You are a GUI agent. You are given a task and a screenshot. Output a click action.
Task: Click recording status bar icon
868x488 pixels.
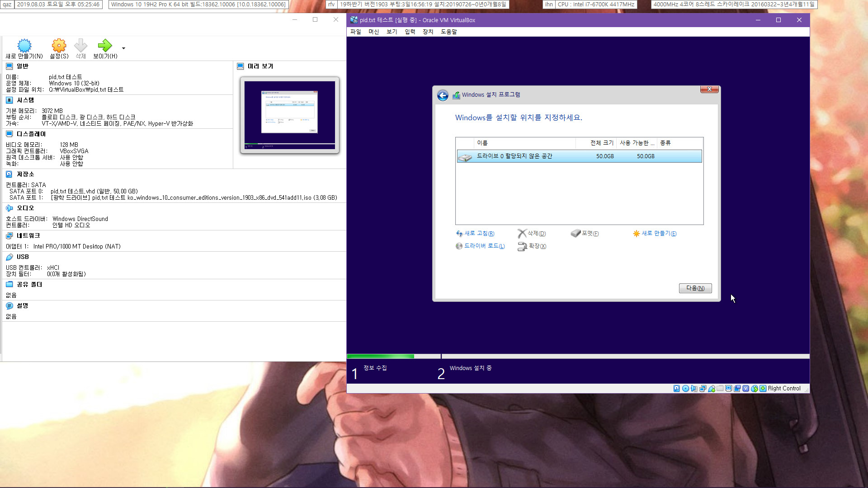(x=737, y=389)
